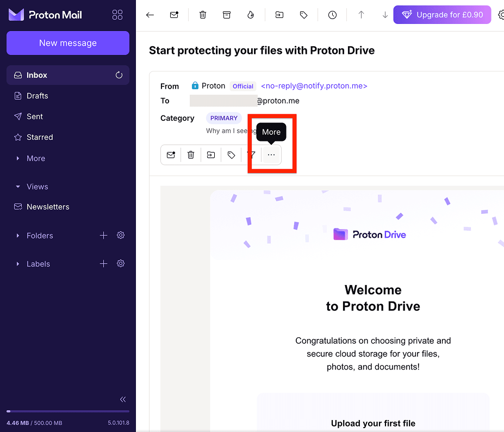Click the email subject heading
This screenshot has height=432, width=504.
pos(262,51)
